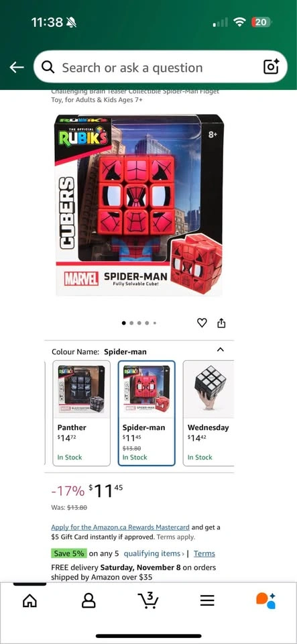
Task: Open shopping cart with 3 items
Action: pos(147,600)
